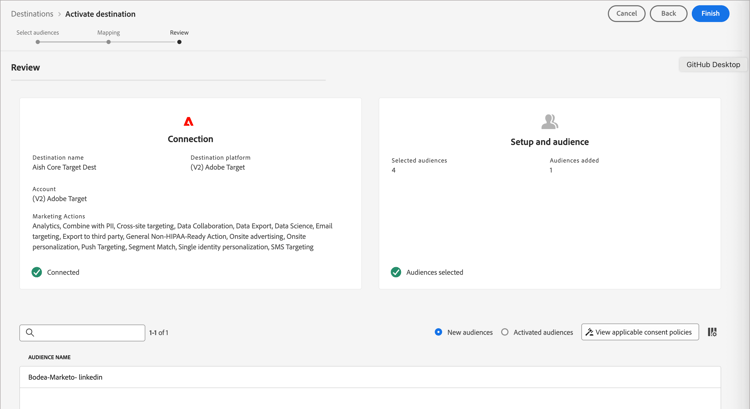The image size is (750, 409).
Task: Click the Setup and audience heading
Action: [550, 142]
